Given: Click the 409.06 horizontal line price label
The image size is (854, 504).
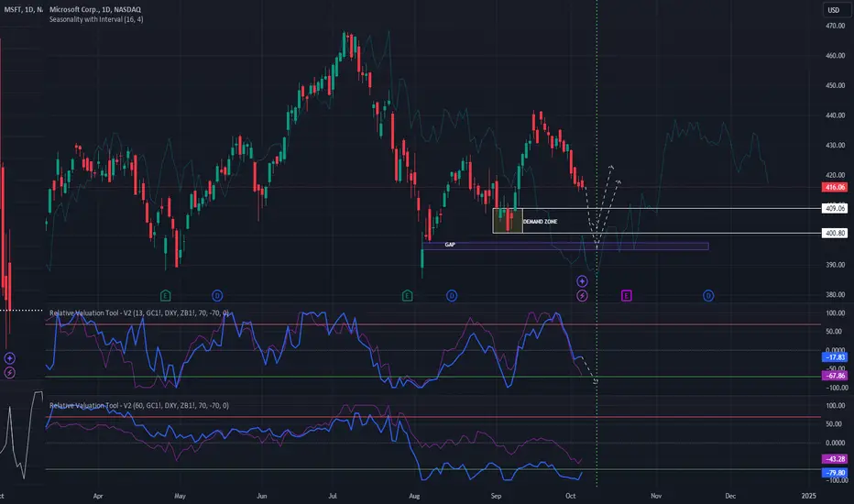Looking at the screenshot, I should (x=835, y=208).
